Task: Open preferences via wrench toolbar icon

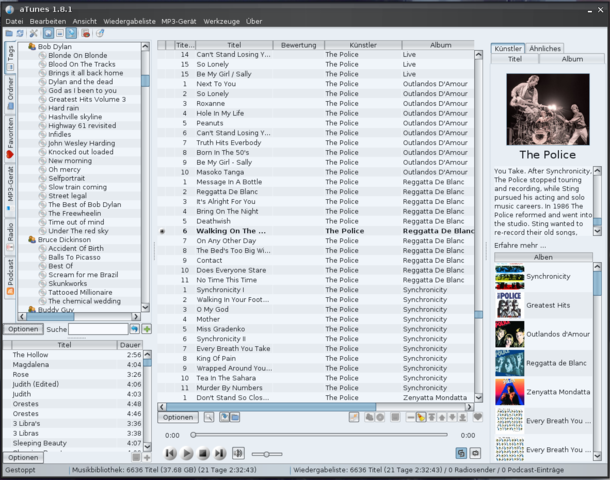Action: coord(34,34)
